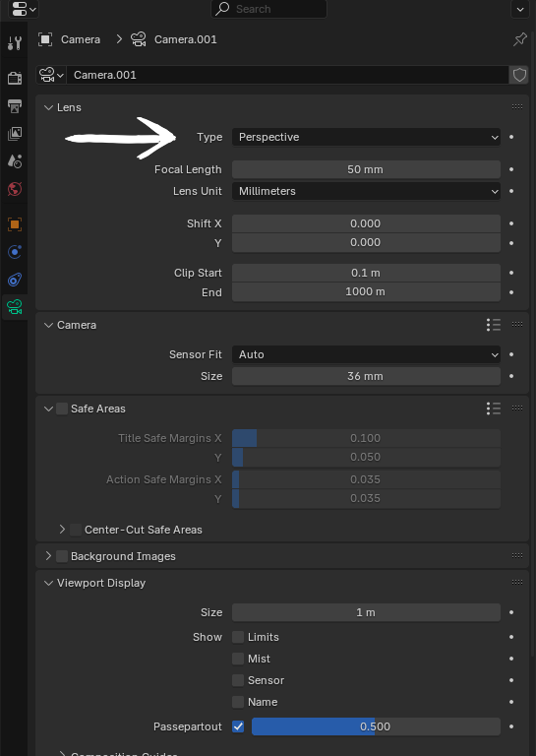The width and height of the screenshot is (536, 756).
Task: Open the lens Type Perspective dropdown
Action: (366, 138)
